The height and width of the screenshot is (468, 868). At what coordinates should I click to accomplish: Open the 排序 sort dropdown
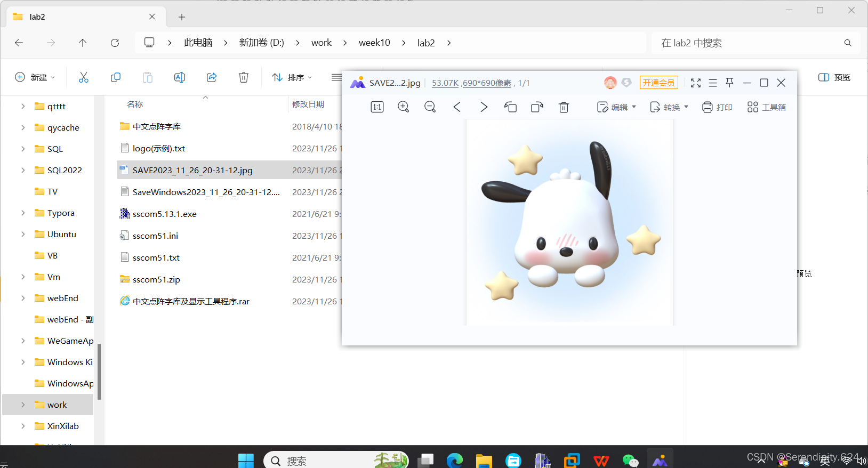point(292,77)
